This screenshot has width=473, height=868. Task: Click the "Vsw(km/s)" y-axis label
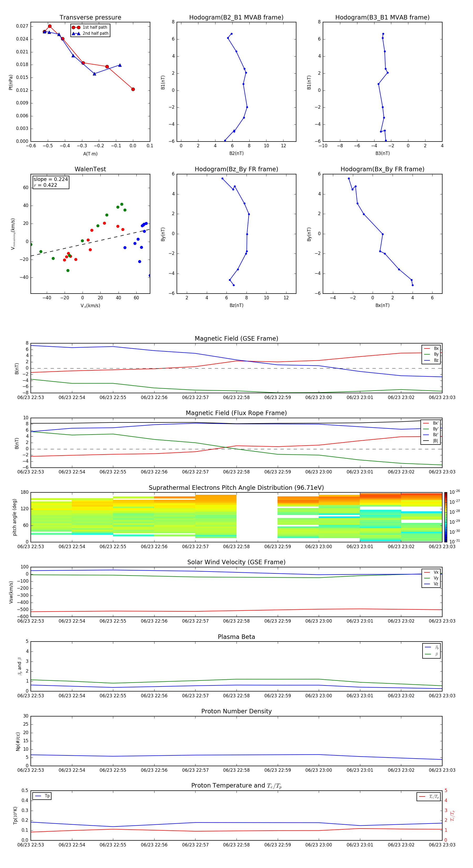[11, 592]
